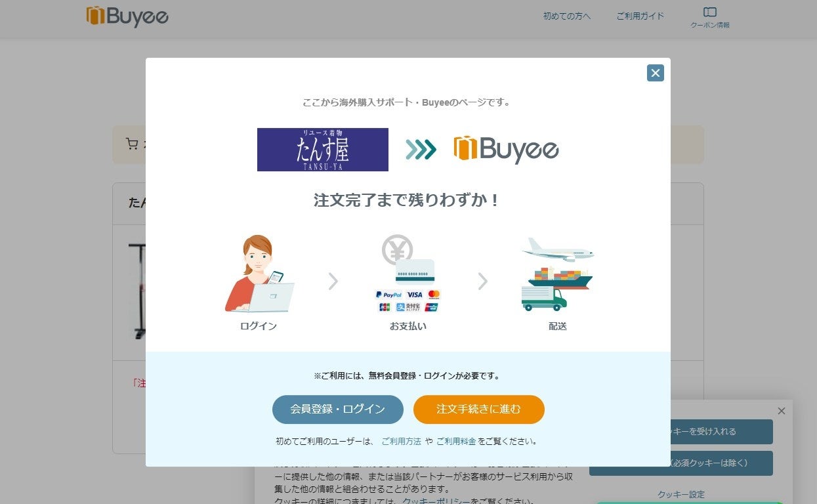Screen dimensions: 817x504
Task: Click the chevron between ログイン and お支払い
Action: coord(333,282)
